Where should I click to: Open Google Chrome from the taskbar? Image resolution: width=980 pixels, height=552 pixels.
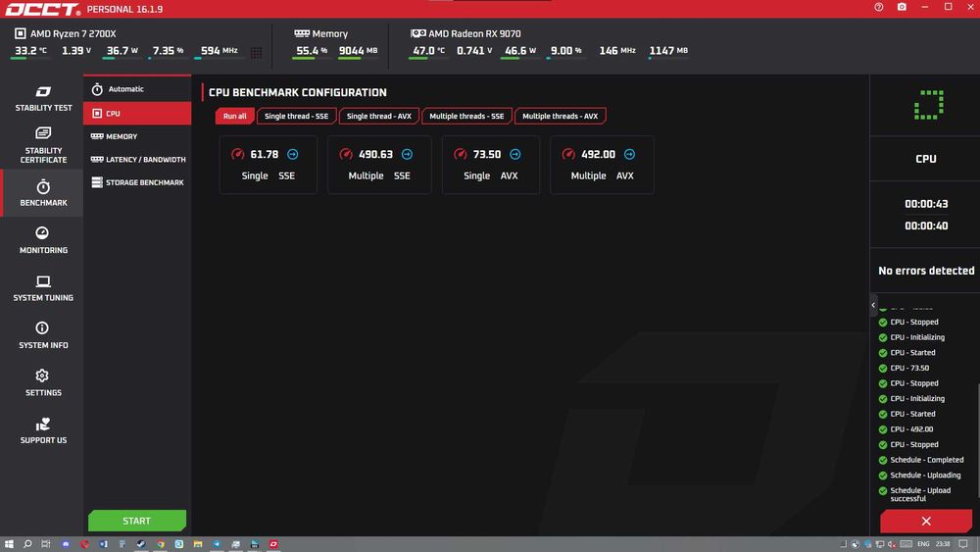[161, 544]
